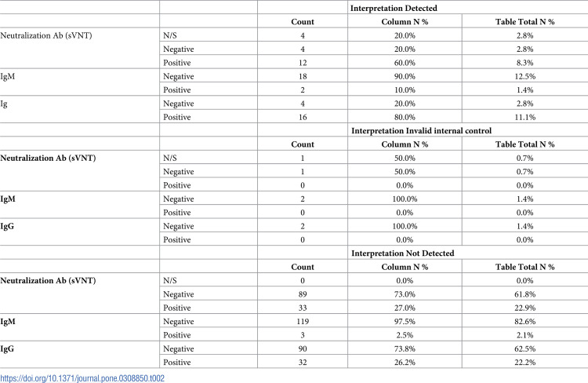Select the count cell showing 16
Image resolution: width=588 pixels, height=383 pixels.
tap(303, 117)
